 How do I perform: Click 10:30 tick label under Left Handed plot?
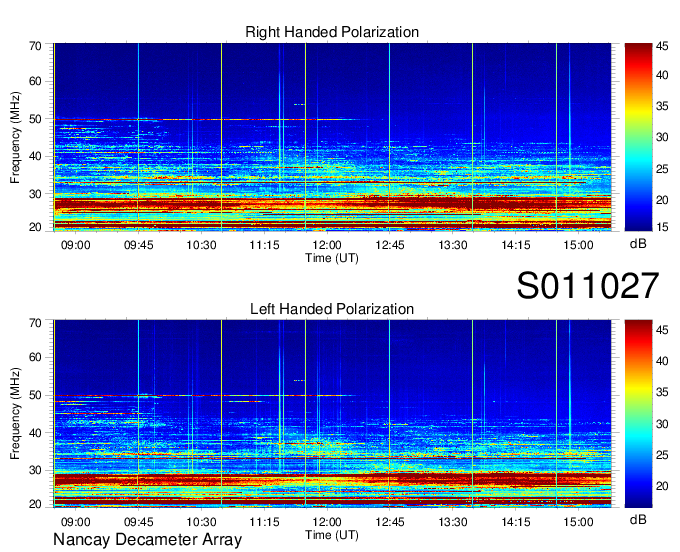pos(201,522)
